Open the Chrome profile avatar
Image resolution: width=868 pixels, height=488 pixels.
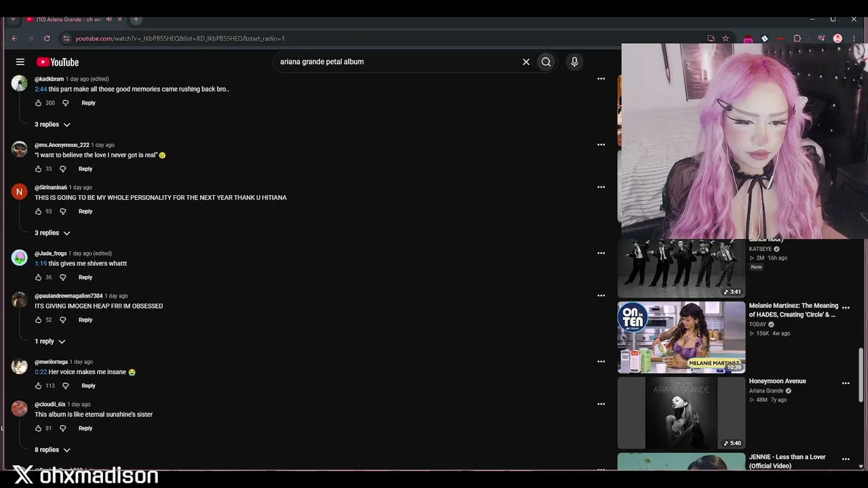tap(837, 39)
